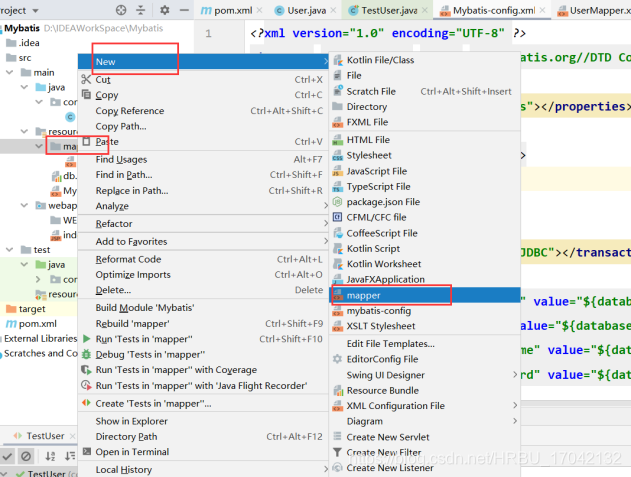Viewport: 631px width, 477px height.
Task: Click the Resource Bundle icon
Action: click(338, 390)
